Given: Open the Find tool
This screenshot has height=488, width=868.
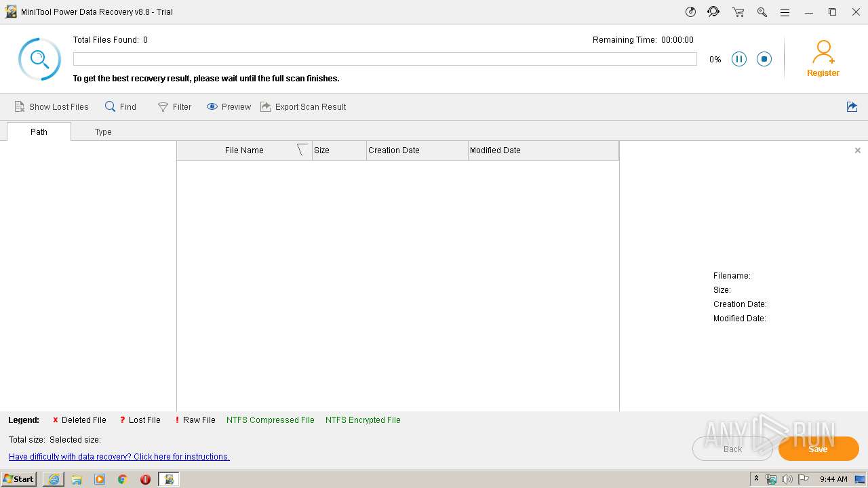Looking at the screenshot, I should tap(121, 106).
